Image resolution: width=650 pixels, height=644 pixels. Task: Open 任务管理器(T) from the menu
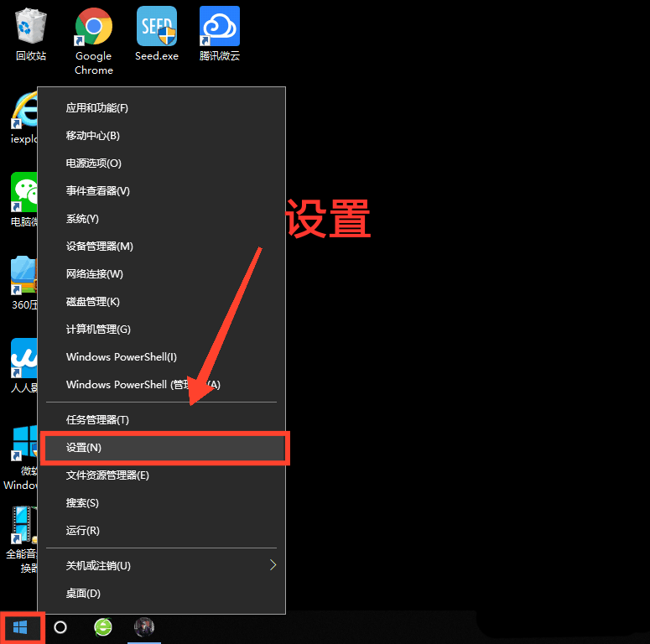tap(161, 420)
